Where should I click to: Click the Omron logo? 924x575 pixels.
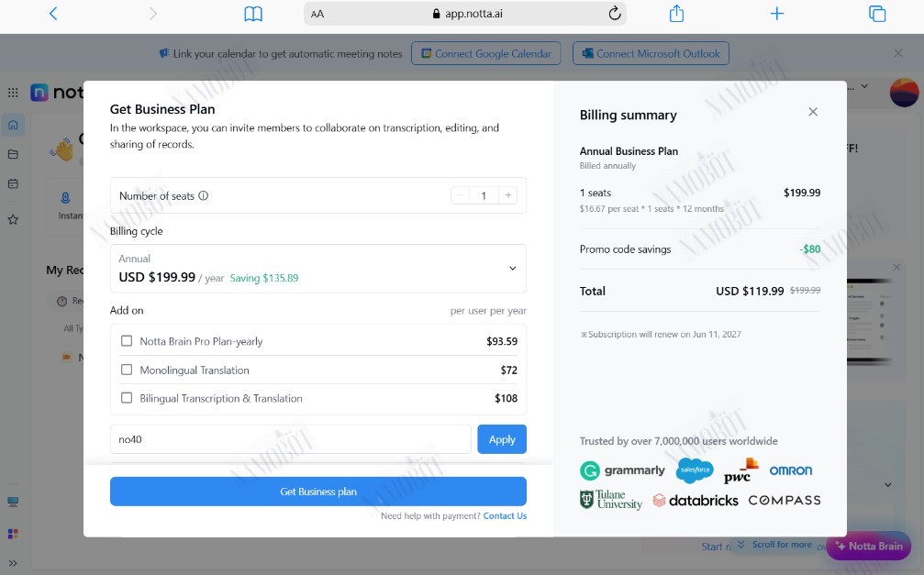(x=791, y=470)
